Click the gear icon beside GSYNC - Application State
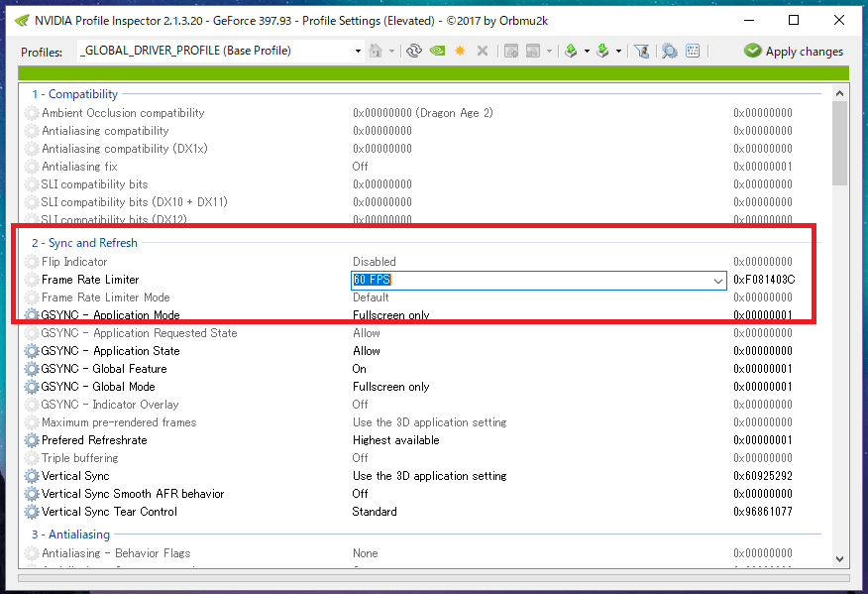This screenshot has height=594, width=868. coord(32,351)
